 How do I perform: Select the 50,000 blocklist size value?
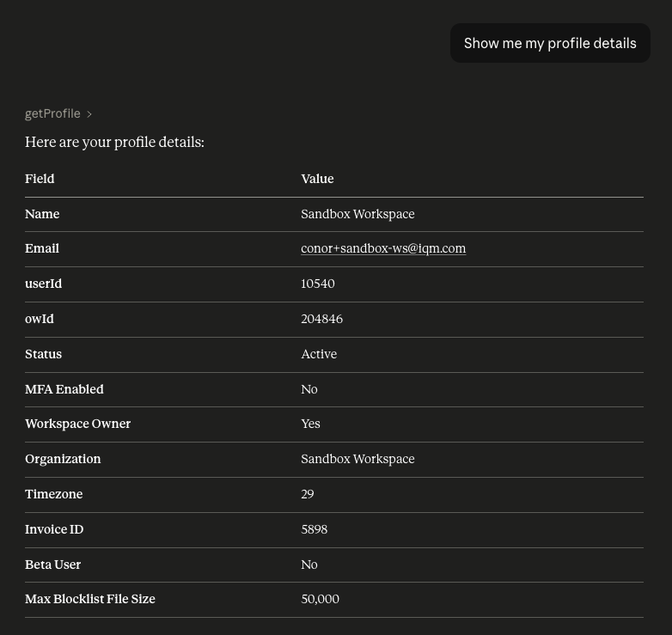pos(321,599)
